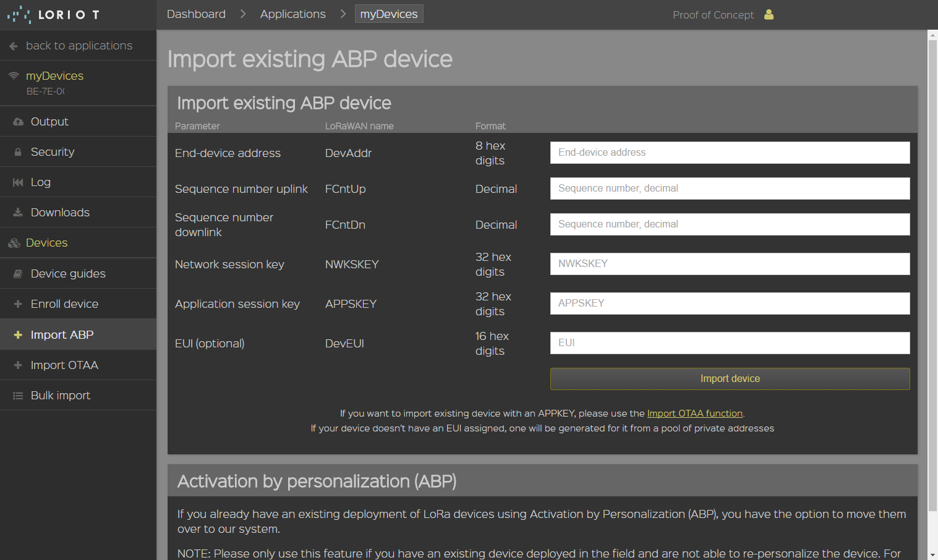Click the myDevices breadcrumb

389,14
